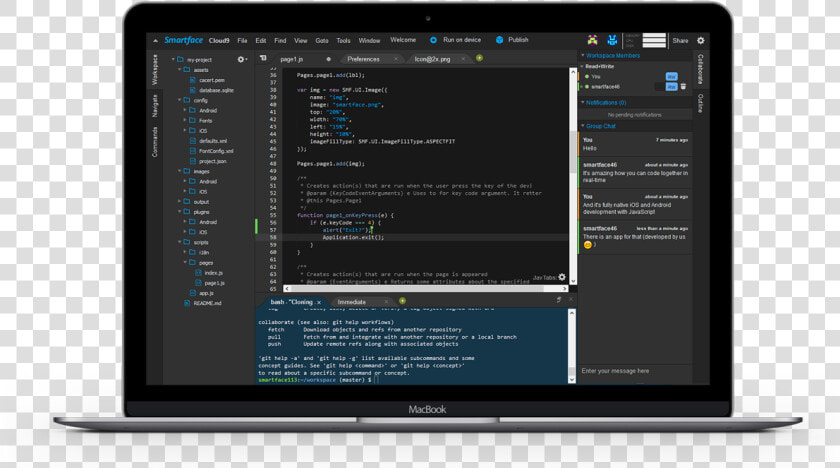Click in the editor vertical scrollbar

[573, 175]
